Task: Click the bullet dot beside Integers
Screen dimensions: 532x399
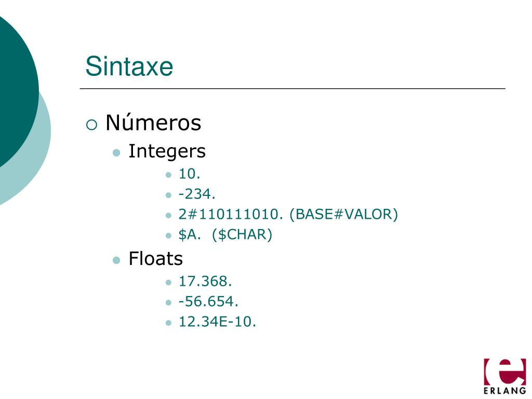Action: pyautogui.click(x=116, y=153)
